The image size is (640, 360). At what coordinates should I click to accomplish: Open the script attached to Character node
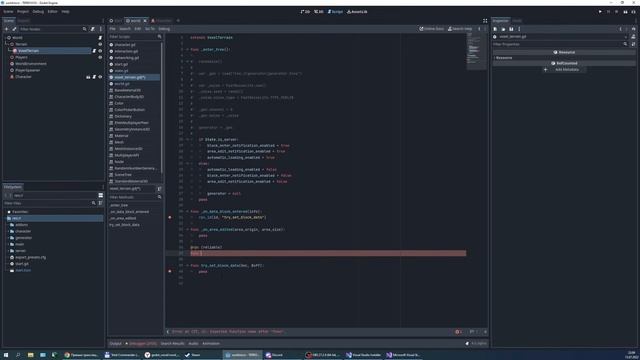pos(94,77)
